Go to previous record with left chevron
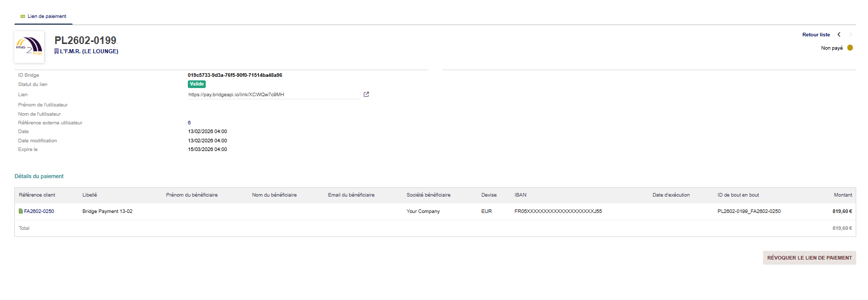This screenshot has width=868, height=300. (839, 35)
